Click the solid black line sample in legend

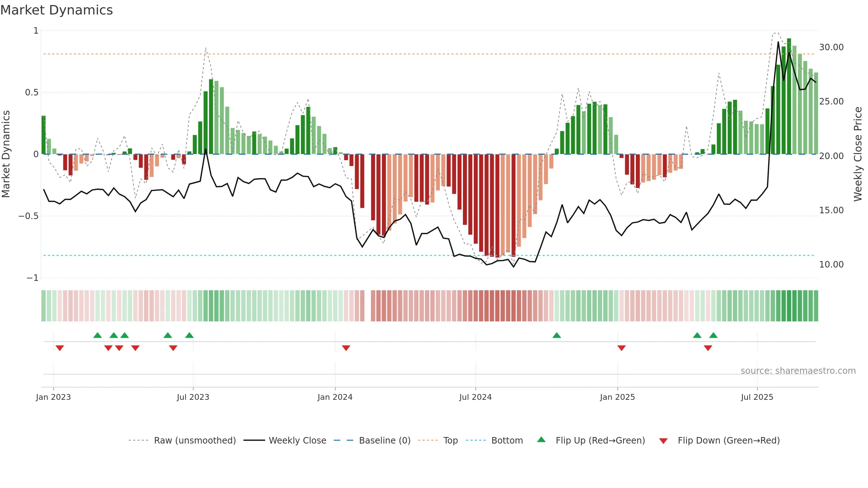click(x=254, y=440)
